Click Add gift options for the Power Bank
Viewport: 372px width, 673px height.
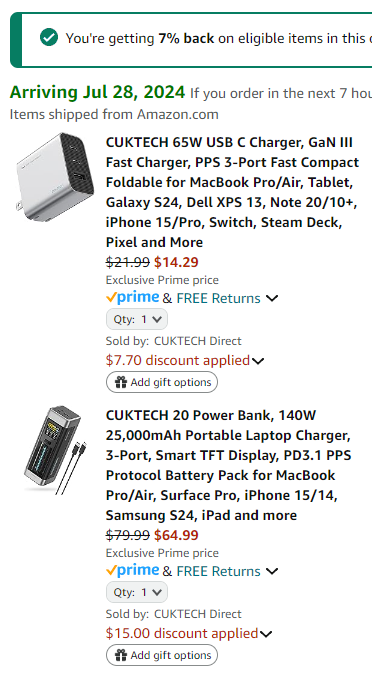click(162, 655)
